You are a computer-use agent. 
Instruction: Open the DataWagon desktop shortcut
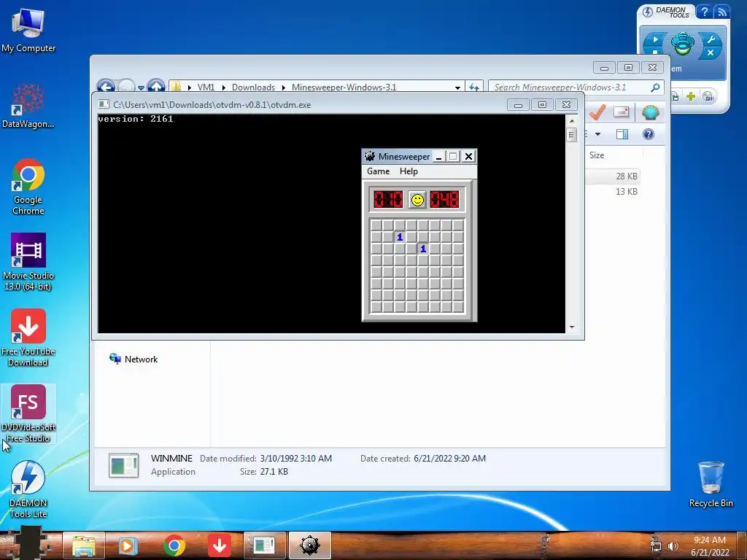(28, 106)
